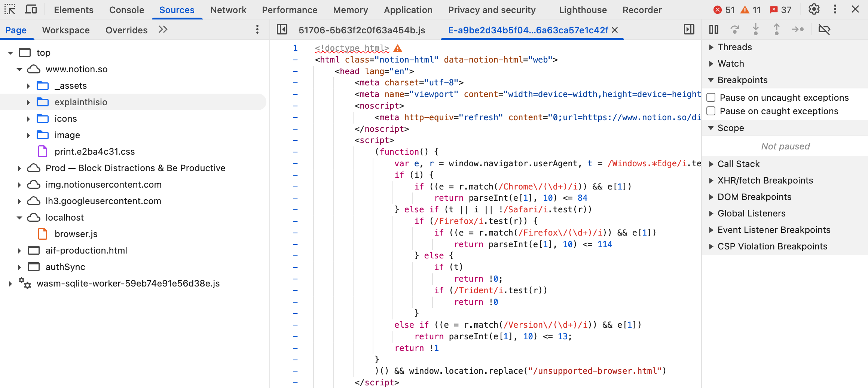Open the Privacy and security tab

492,10
